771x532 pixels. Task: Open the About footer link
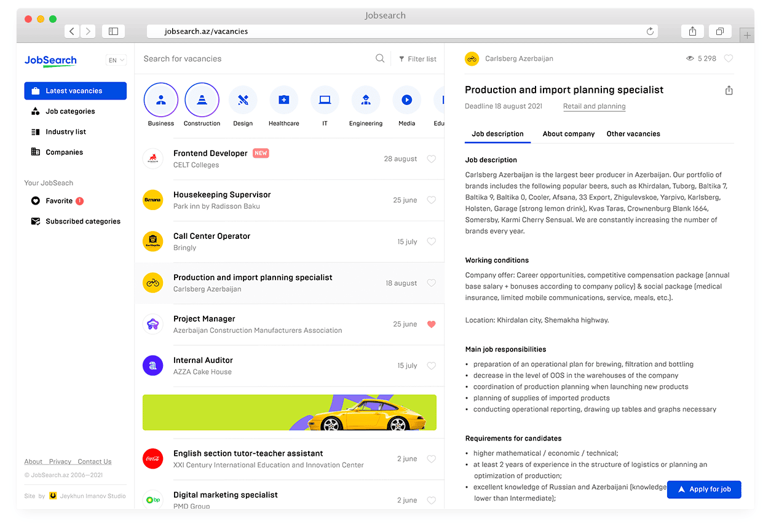pyautogui.click(x=33, y=461)
